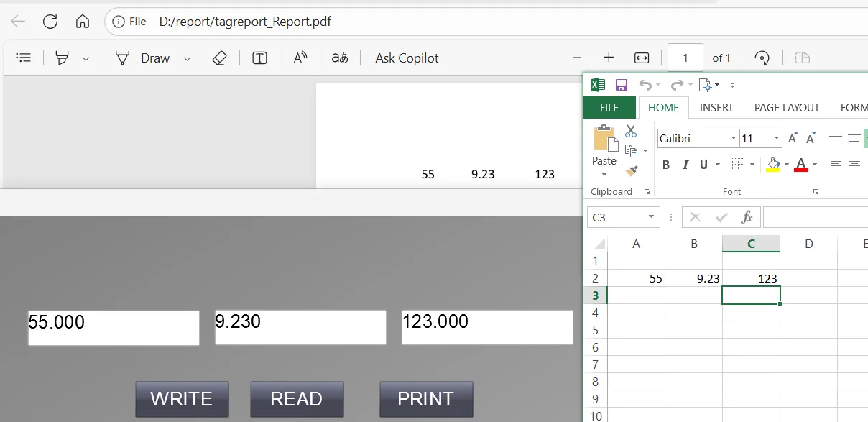The image size is (868, 422).
Task: Add text box to the PDF
Action: pos(260,58)
